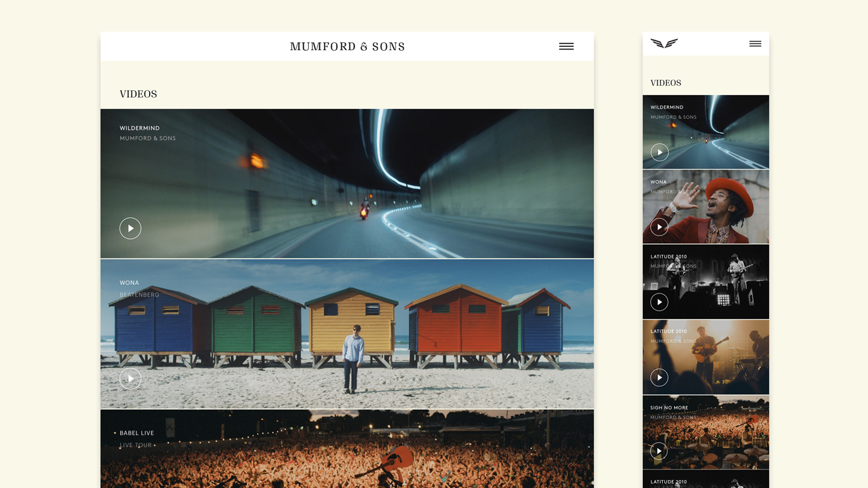868x488 pixels.
Task: Play the orange-lit Latitude 2010 guitarist video
Action: tap(659, 377)
